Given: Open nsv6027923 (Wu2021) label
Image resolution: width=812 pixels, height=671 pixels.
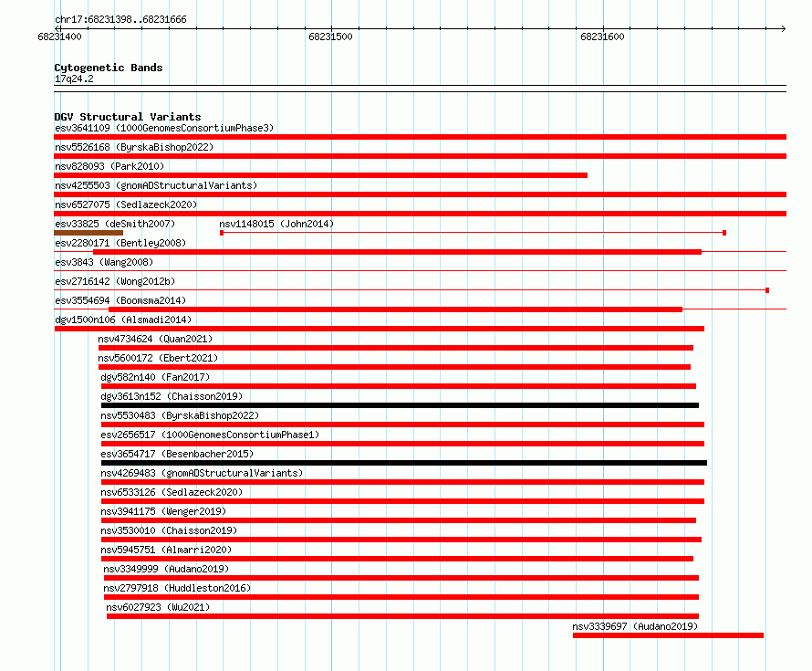Looking at the screenshot, I should coord(158,607).
